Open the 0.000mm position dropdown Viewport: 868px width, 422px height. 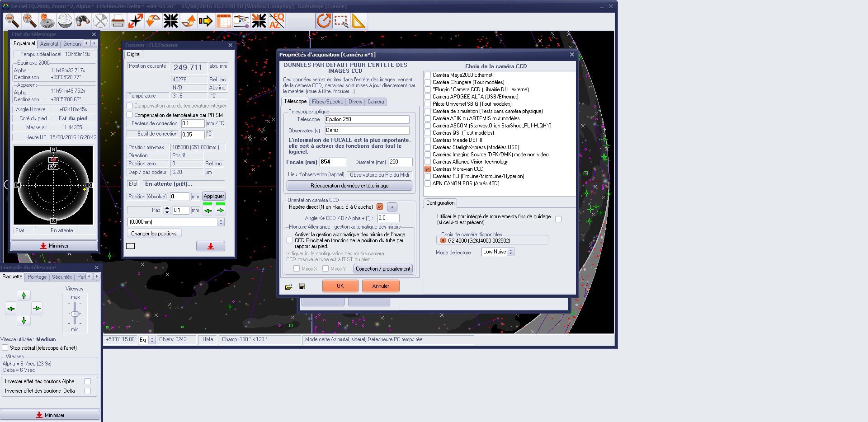coord(221,222)
